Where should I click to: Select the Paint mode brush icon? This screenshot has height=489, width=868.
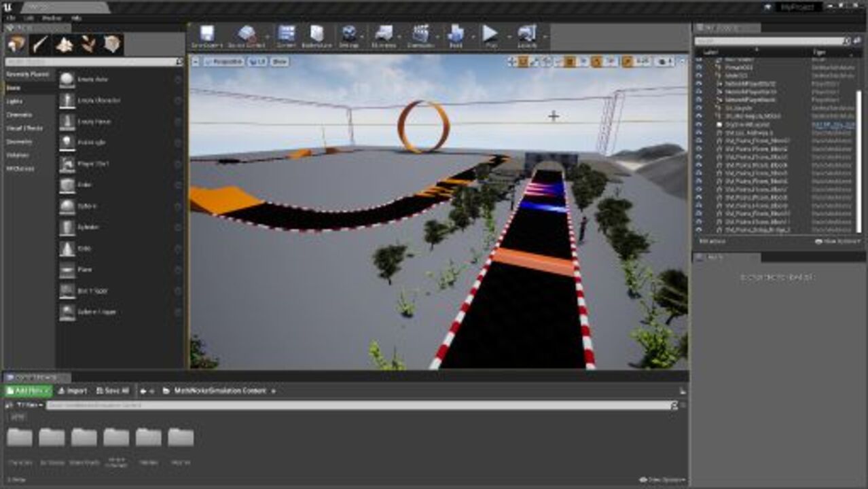(41, 45)
